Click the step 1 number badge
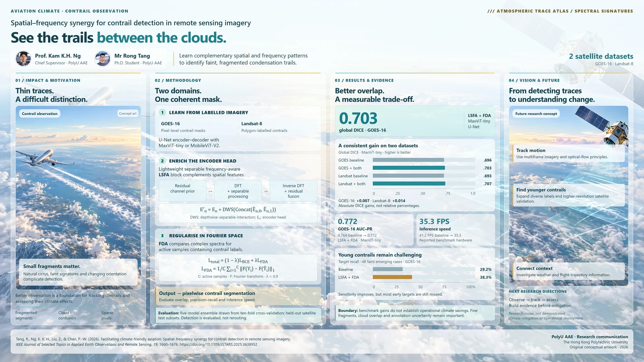This screenshot has width=644, height=362. 162,113
